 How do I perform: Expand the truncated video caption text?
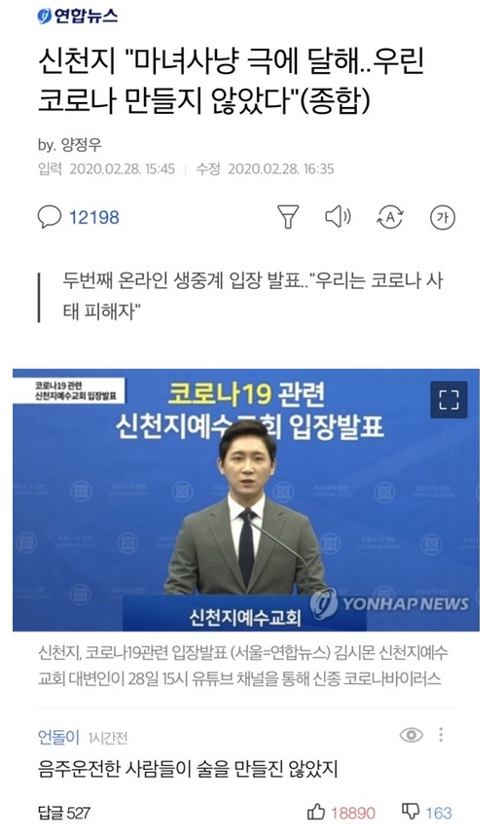(x=243, y=666)
